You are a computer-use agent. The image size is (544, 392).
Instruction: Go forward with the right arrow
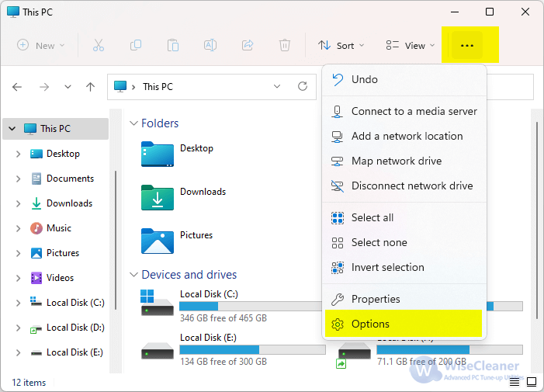44,87
